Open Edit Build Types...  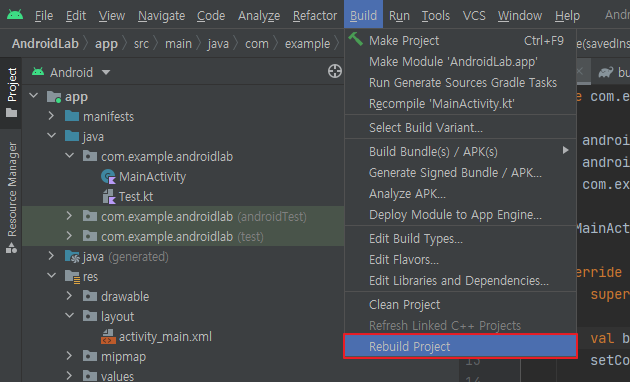coord(460,239)
